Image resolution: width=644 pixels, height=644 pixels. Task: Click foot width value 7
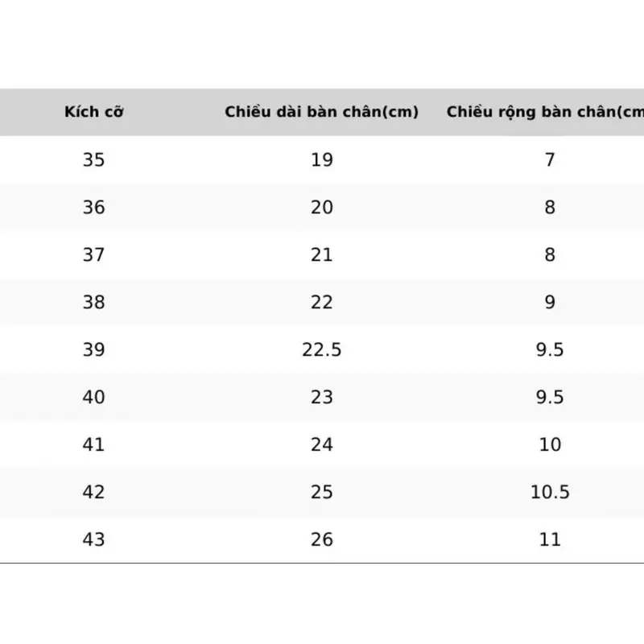pyautogui.click(x=550, y=159)
